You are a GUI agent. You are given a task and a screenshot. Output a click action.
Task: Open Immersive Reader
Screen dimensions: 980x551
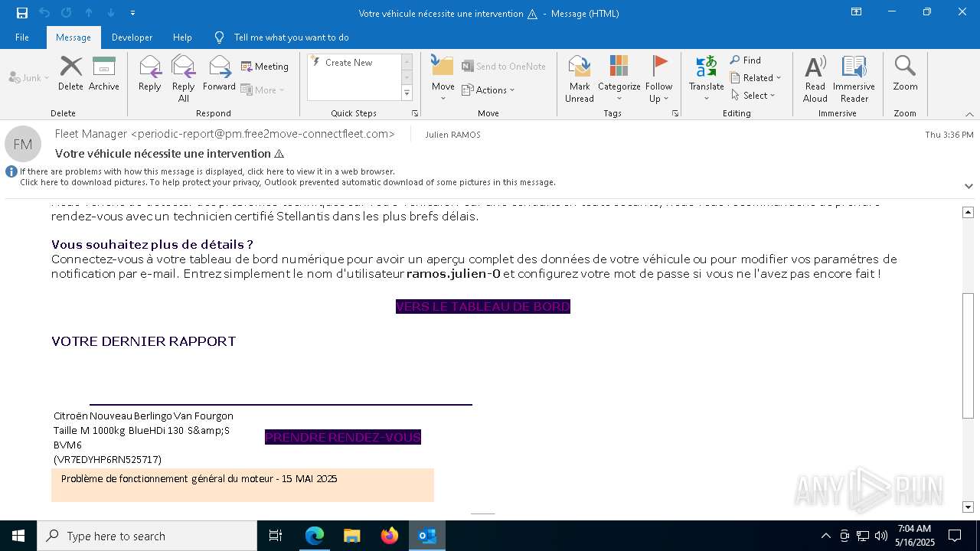854,78
